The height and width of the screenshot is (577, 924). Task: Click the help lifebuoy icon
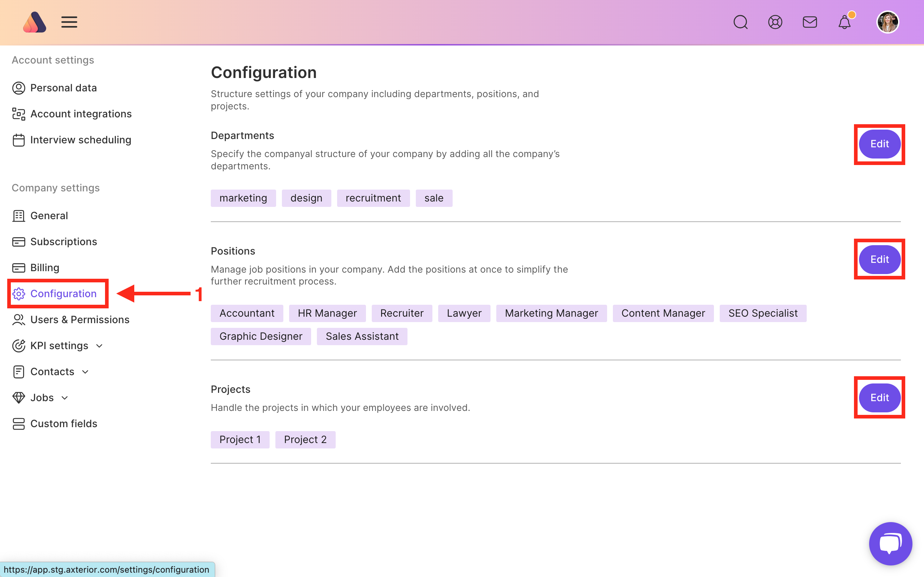[x=775, y=22]
